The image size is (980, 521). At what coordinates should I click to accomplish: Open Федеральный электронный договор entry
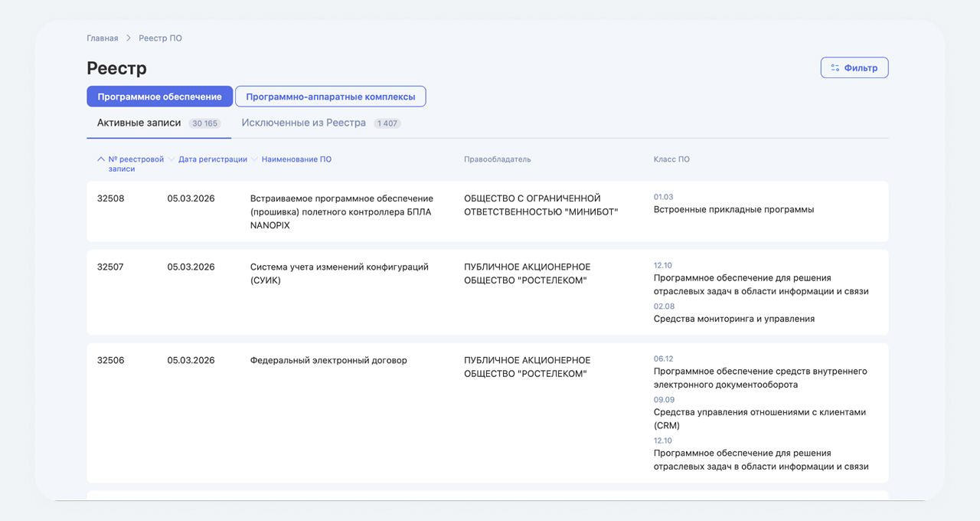(x=328, y=360)
